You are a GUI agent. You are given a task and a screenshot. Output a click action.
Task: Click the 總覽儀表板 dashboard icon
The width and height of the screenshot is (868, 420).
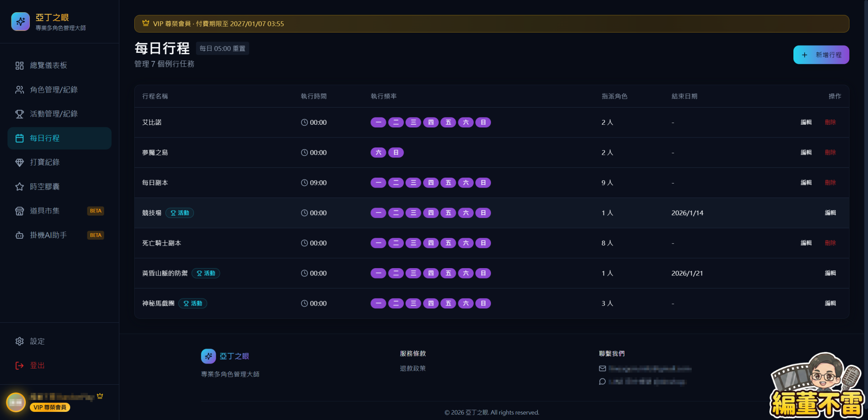coord(19,66)
